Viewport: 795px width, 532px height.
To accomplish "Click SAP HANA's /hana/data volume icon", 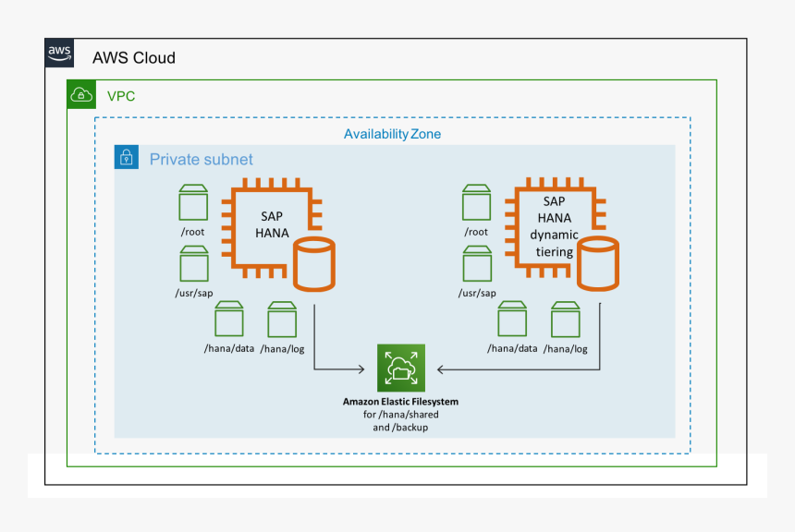I will click(229, 319).
